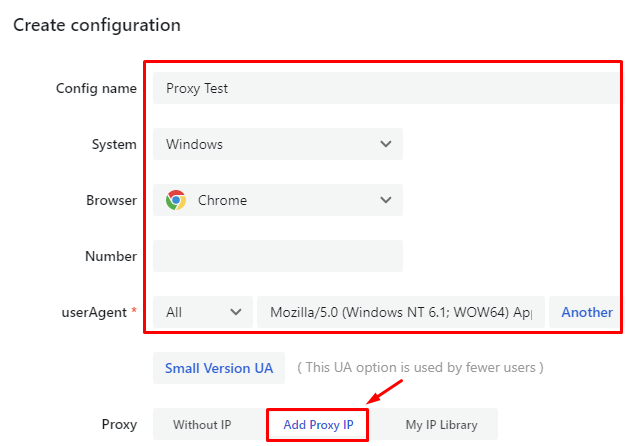Click the Config name input field
626x446 pixels.
coord(385,88)
